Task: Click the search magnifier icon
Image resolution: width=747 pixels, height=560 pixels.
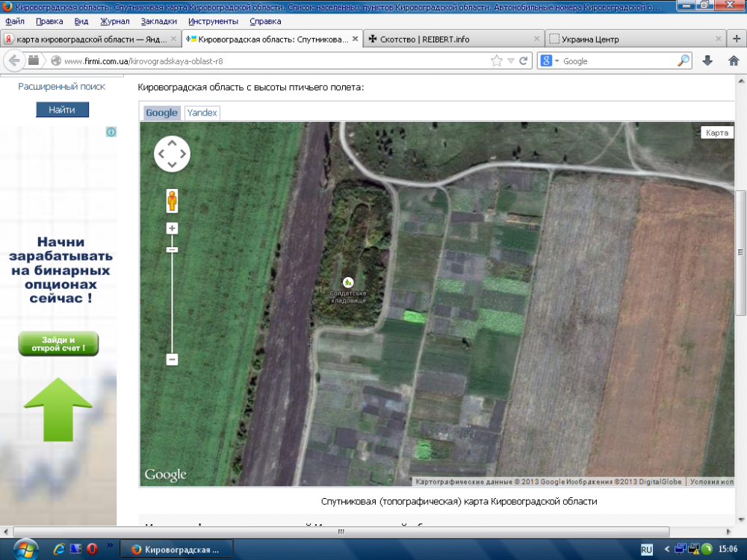Action: coord(684,60)
